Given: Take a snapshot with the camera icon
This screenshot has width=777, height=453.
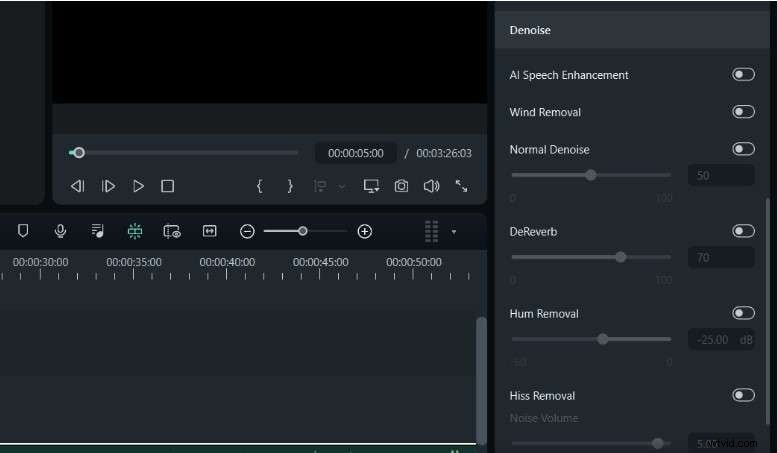Looking at the screenshot, I should (x=401, y=186).
